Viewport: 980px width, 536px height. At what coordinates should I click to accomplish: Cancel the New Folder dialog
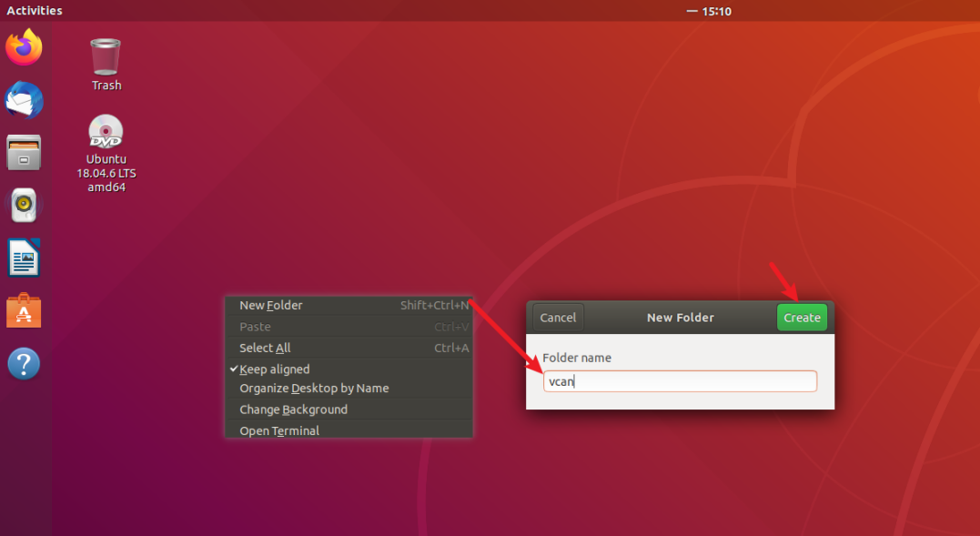pos(558,318)
